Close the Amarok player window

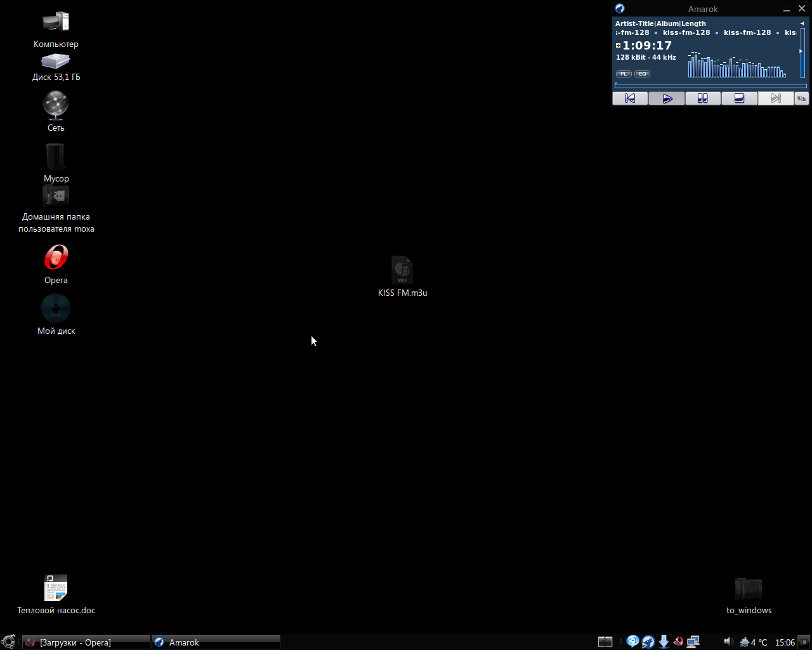coord(802,9)
